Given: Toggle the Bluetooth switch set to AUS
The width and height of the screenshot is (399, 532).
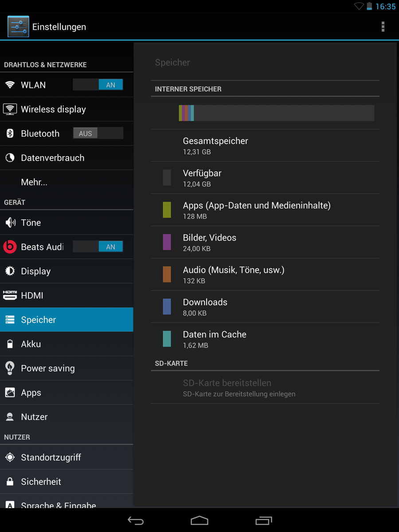Looking at the screenshot, I should [x=98, y=133].
